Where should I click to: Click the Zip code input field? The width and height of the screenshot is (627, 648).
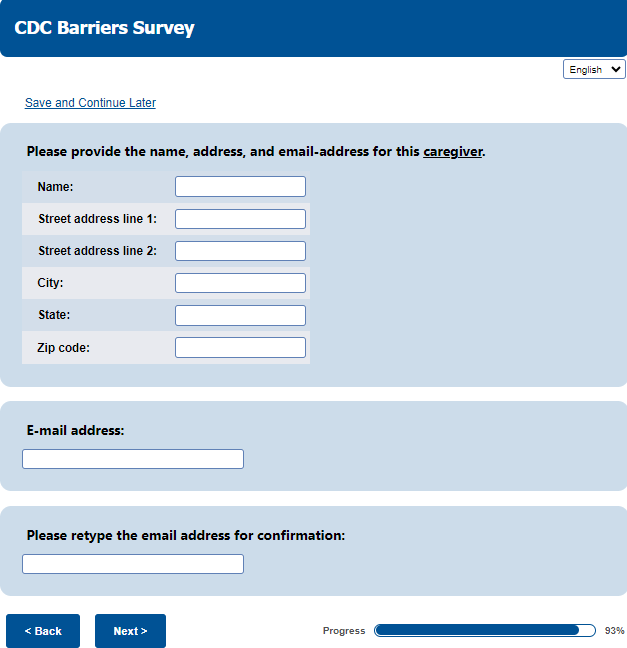click(240, 347)
